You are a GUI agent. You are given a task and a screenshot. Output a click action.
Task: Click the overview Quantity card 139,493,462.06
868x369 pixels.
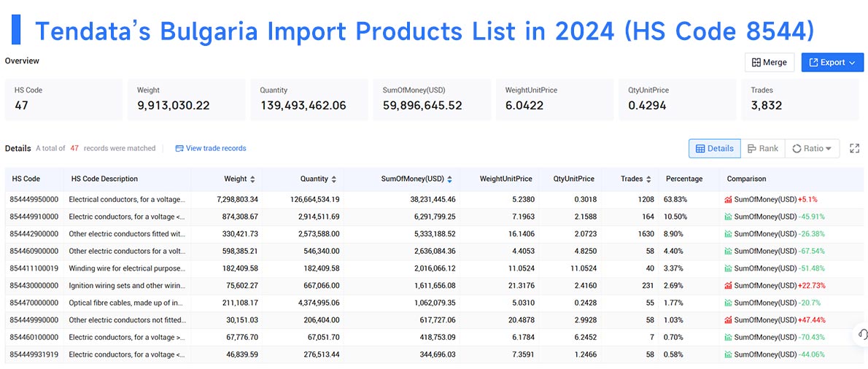[309, 99]
